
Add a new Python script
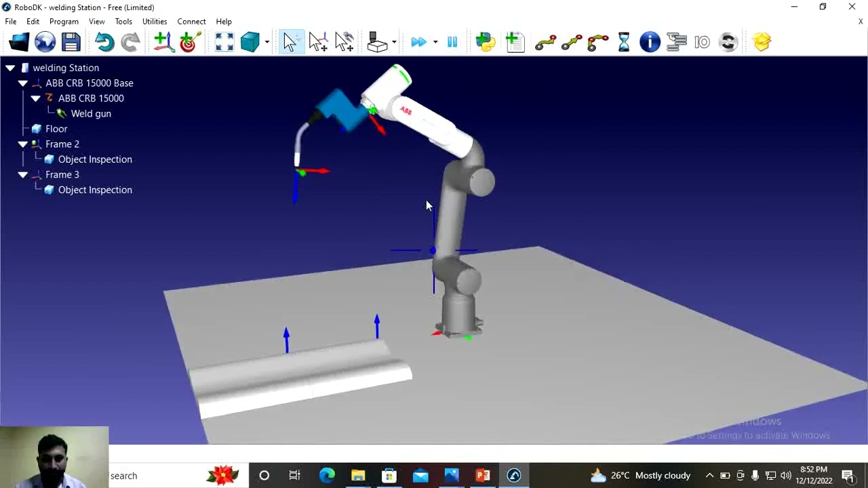486,42
